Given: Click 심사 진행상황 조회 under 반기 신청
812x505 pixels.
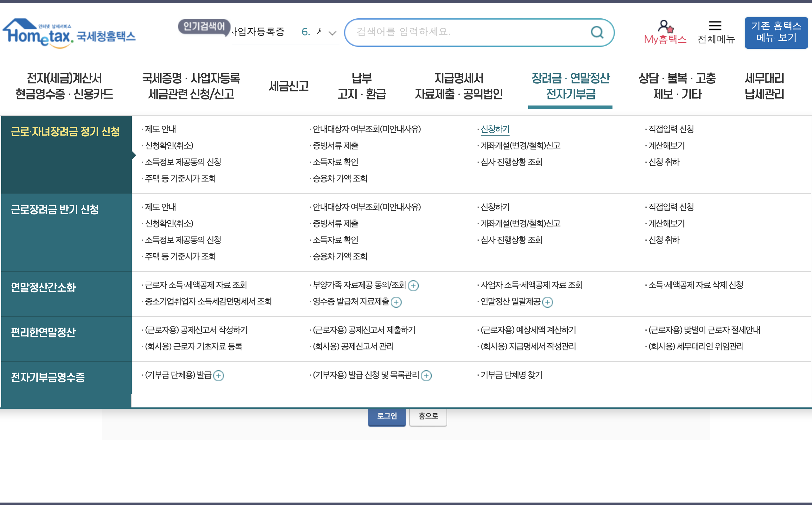Looking at the screenshot, I should tap(511, 240).
